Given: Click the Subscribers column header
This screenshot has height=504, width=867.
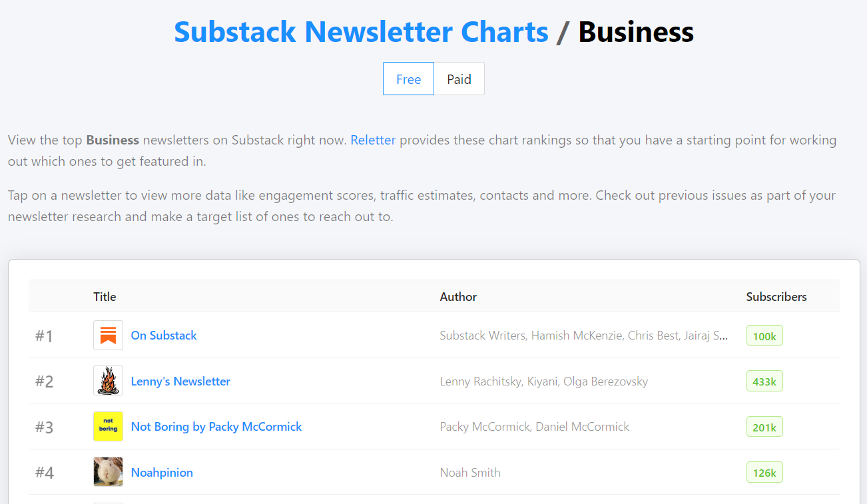Looking at the screenshot, I should tap(776, 296).
